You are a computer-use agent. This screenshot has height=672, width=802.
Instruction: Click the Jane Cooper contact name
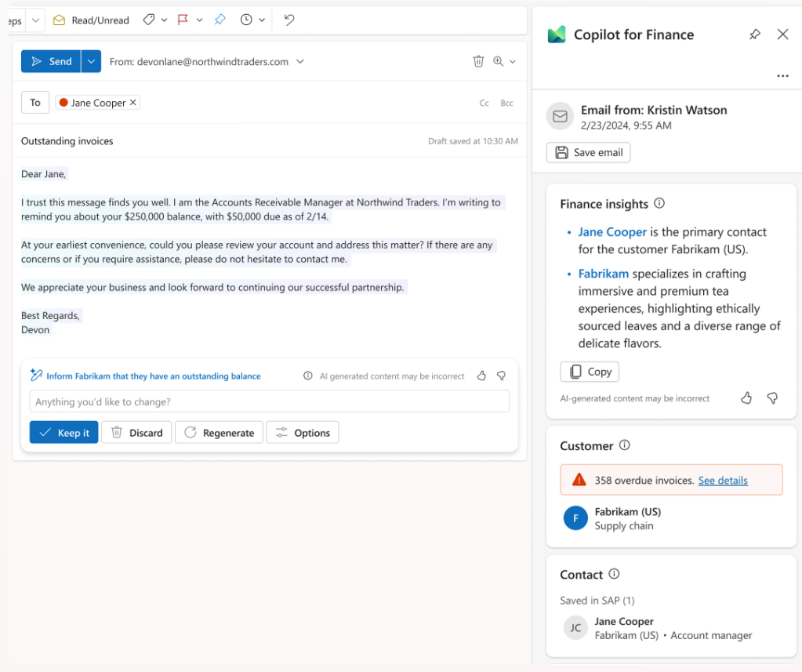point(624,621)
